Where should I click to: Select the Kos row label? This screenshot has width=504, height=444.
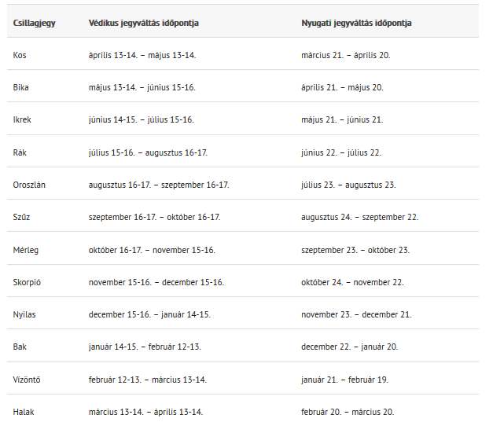point(20,55)
